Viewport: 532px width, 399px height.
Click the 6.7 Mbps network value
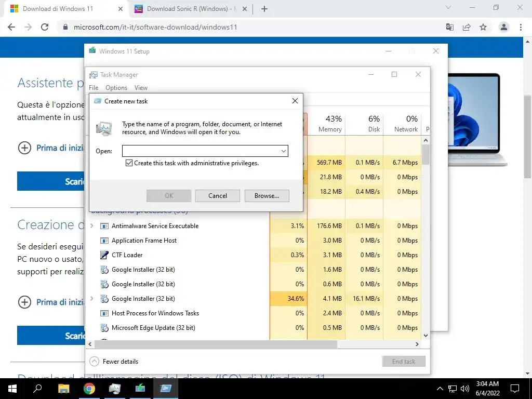coord(405,163)
